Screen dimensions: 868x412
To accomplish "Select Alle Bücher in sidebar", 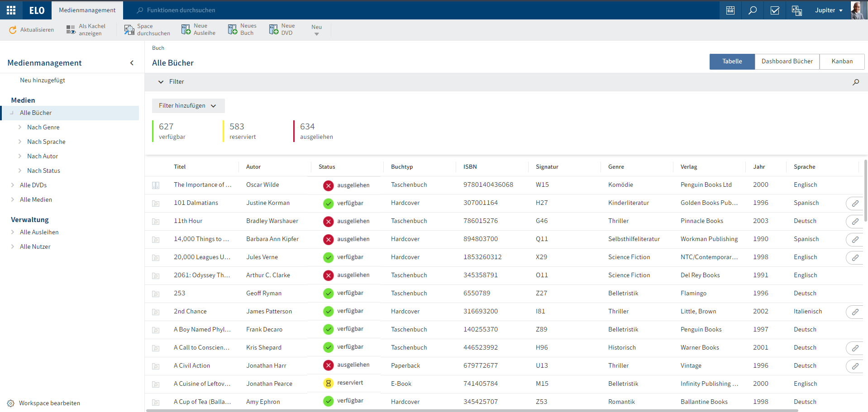I will pos(70,113).
